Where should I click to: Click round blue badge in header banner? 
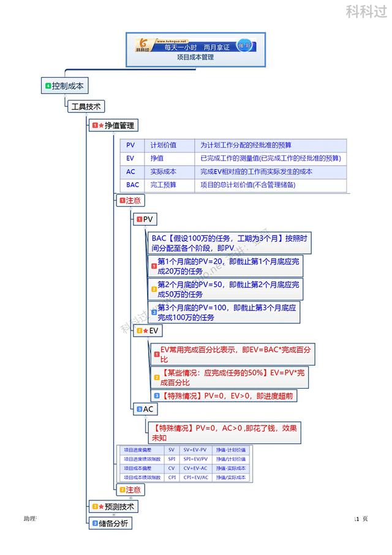click(244, 45)
